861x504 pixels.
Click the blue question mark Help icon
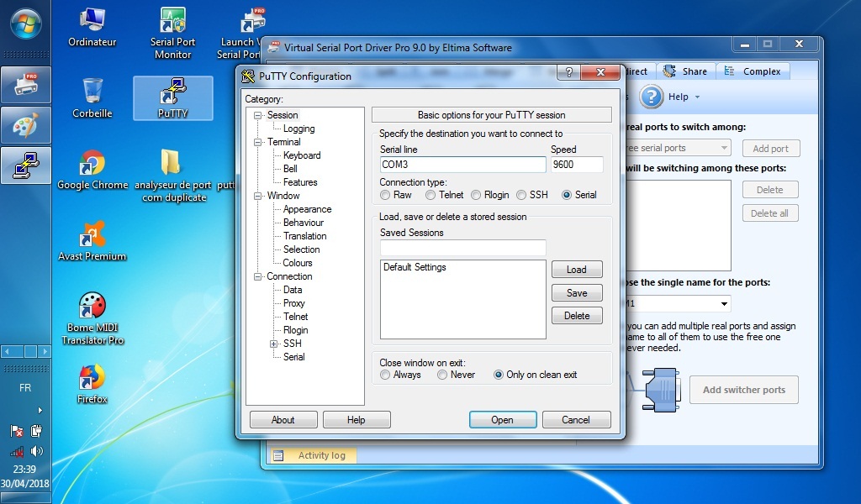(652, 97)
